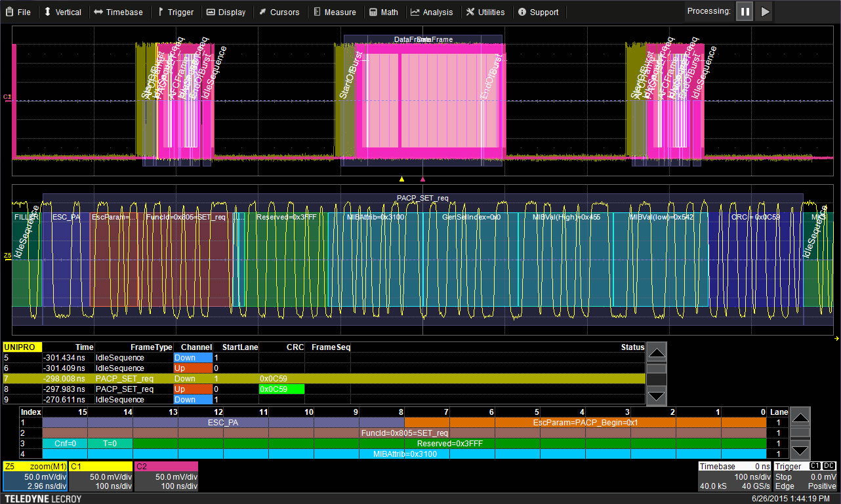The image size is (841, 504).
Task: Open the Cursors menu
Action: point(279,12)
